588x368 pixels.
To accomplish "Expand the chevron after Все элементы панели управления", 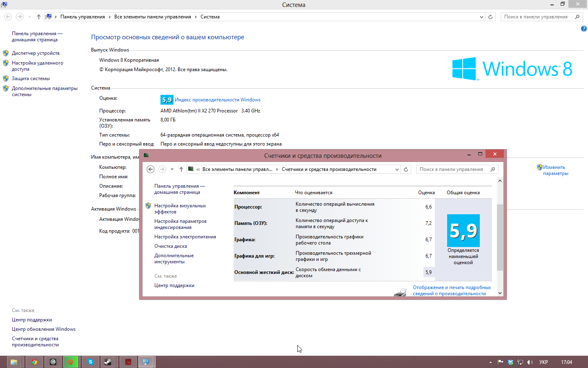I will [x=196, y=17].
